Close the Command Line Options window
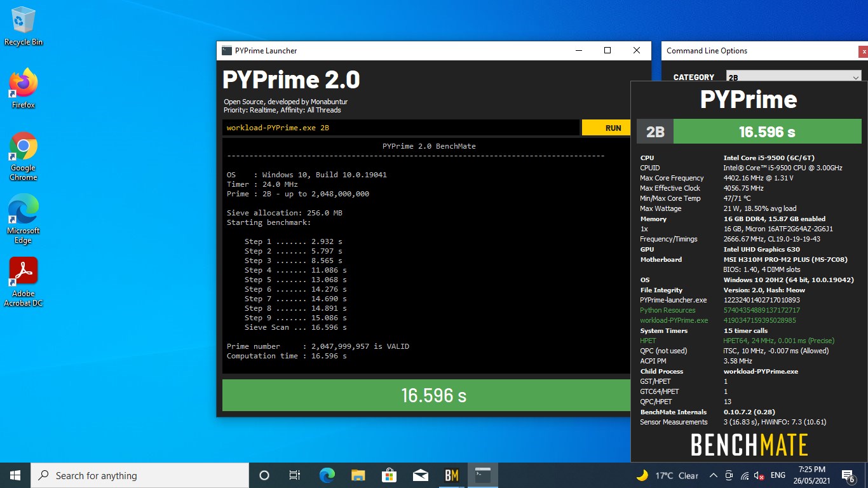The image size is (868, 488). (863, 51)
